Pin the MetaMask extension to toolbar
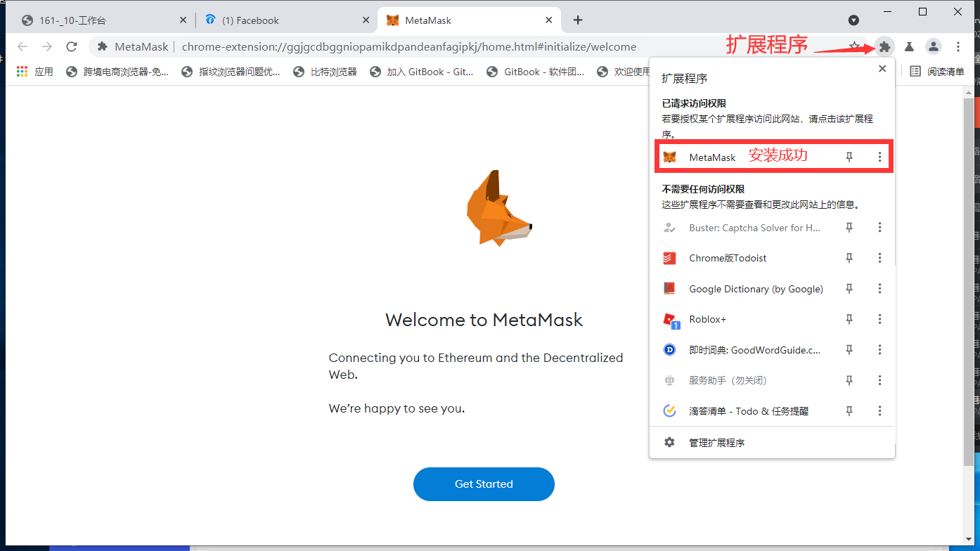 coord(849,157)
